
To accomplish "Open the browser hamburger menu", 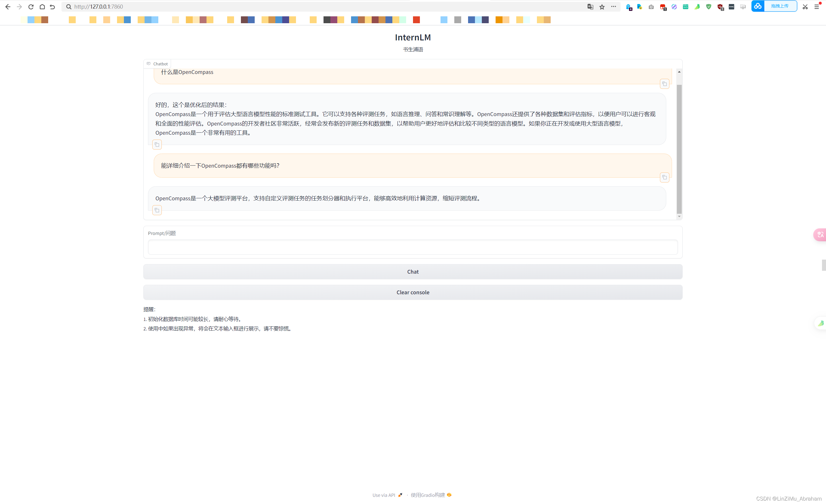I will point(817,7).
